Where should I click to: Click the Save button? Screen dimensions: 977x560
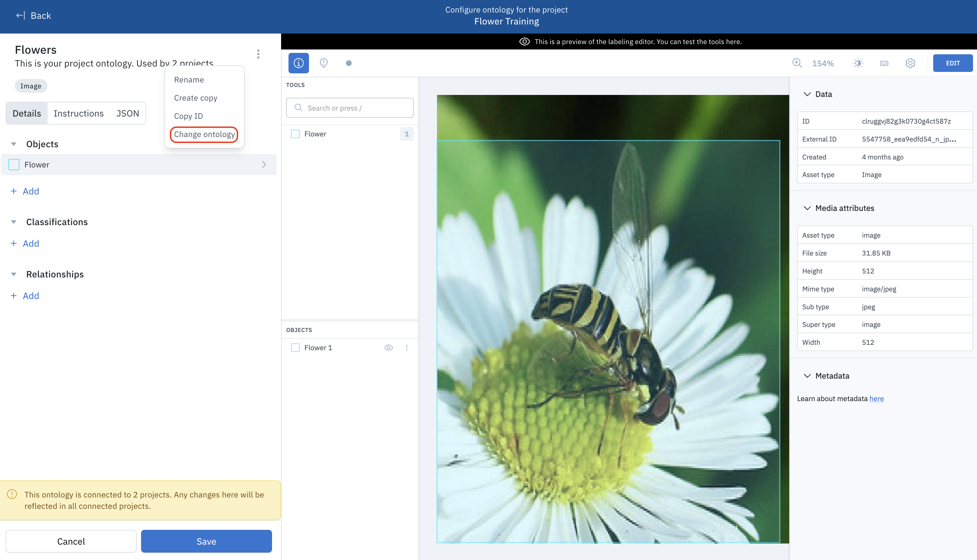[x=206, y=541]
